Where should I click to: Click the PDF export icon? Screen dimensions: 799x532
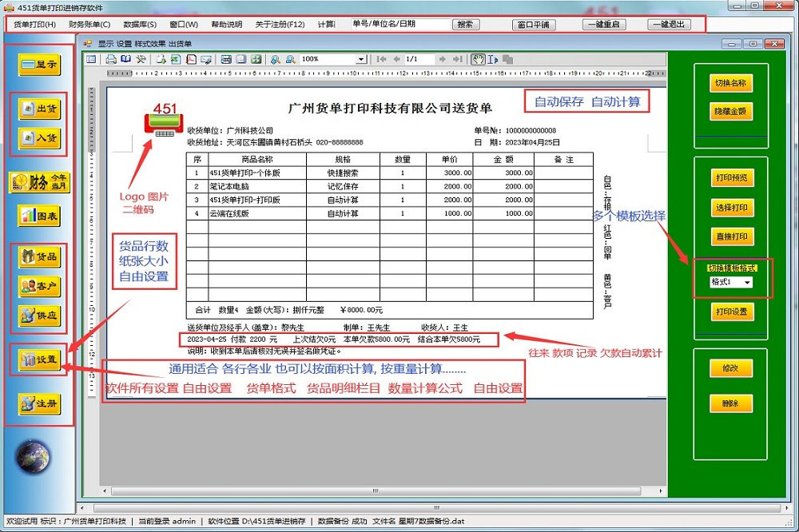tap(191, 60)
